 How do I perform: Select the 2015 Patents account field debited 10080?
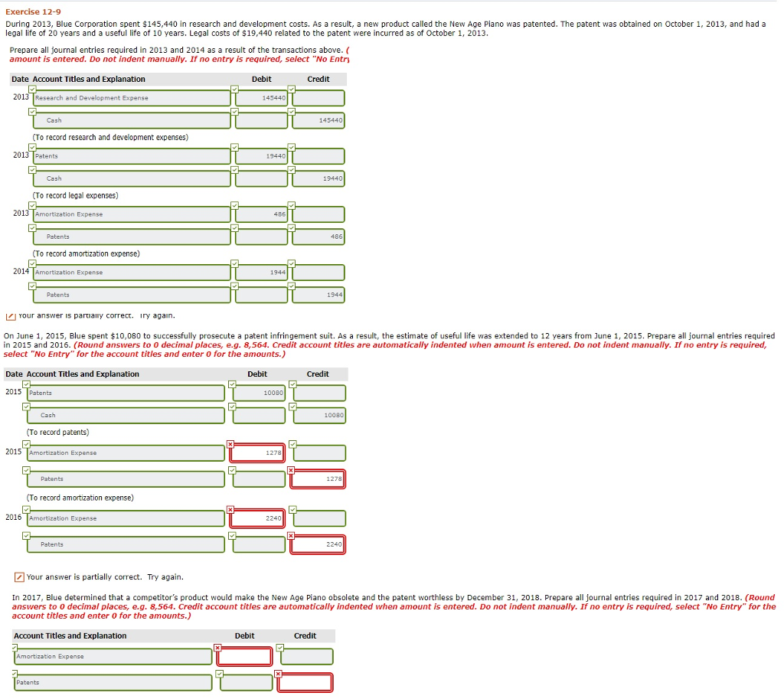126,393
